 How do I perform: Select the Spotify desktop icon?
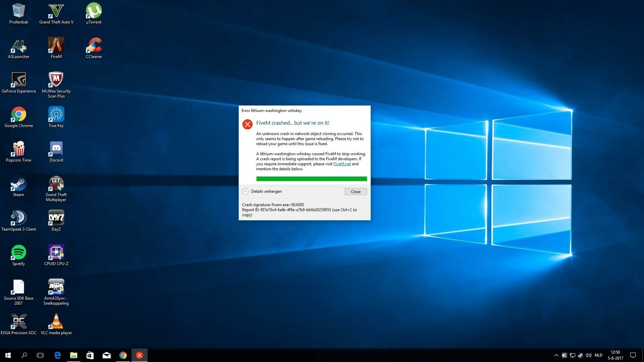(18, 256)
